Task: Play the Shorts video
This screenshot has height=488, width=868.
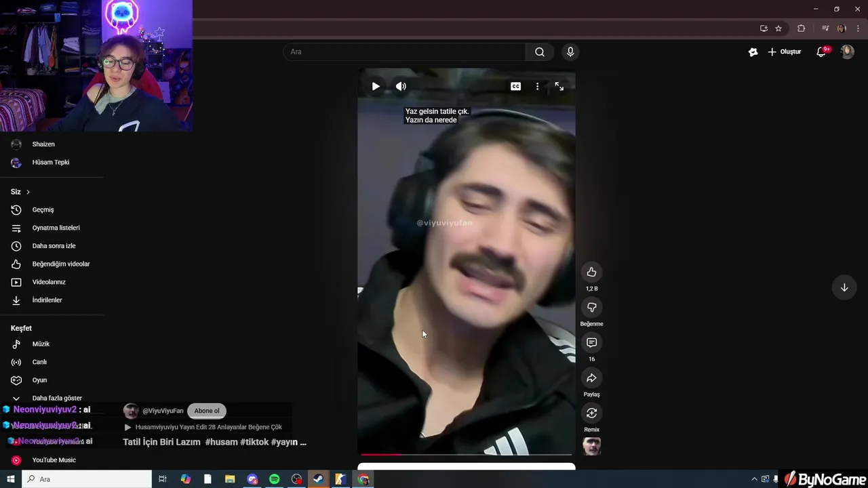Action: pyautogui.click(x=376, y=86)
